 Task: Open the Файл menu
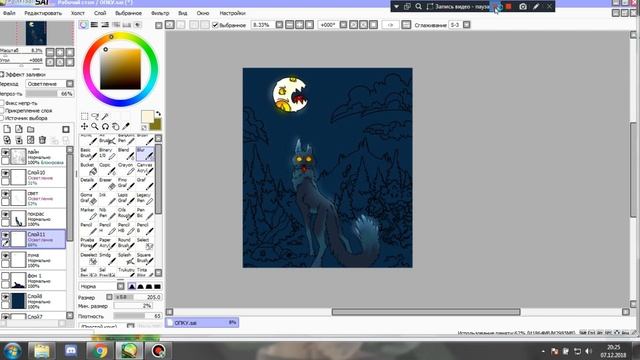(9, 13)
